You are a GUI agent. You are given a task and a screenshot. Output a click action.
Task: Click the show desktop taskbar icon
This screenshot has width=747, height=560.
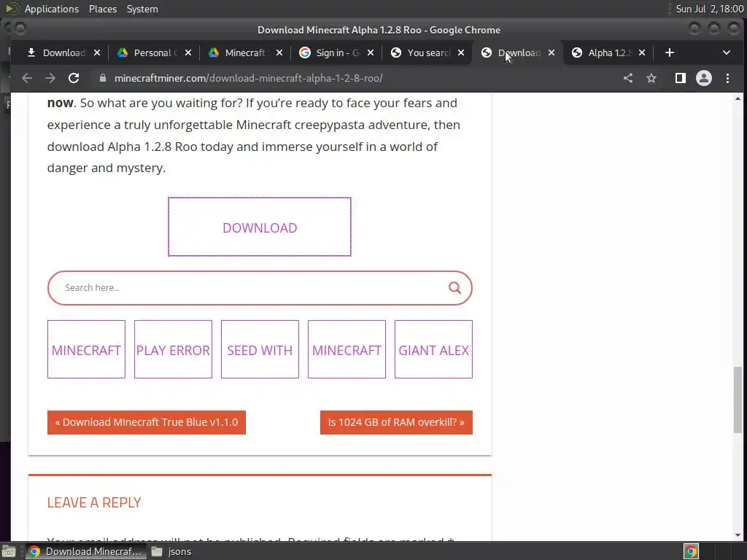[x=9, y=551]
